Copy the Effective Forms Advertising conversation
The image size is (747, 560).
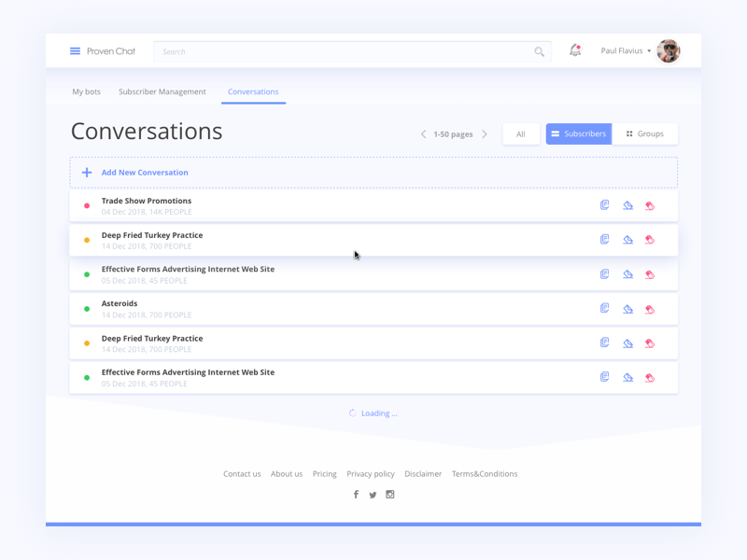[604, 273]
